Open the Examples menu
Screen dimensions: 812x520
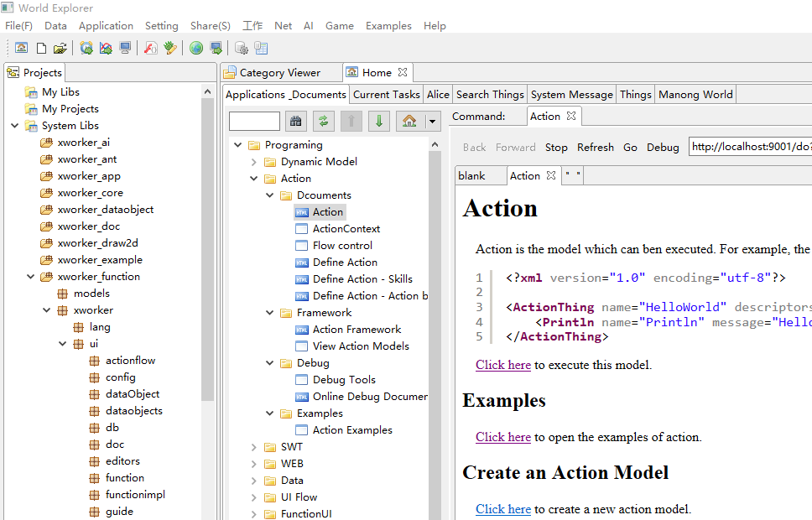(388, 25)
